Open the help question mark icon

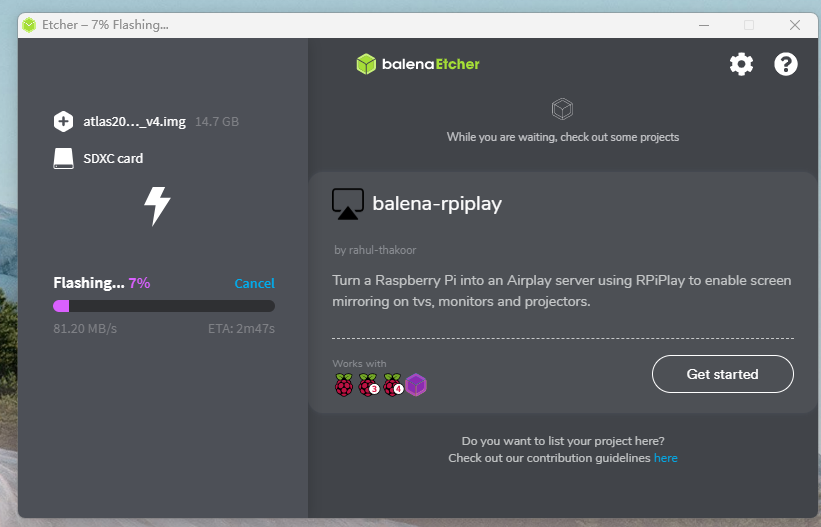[785, 64]
